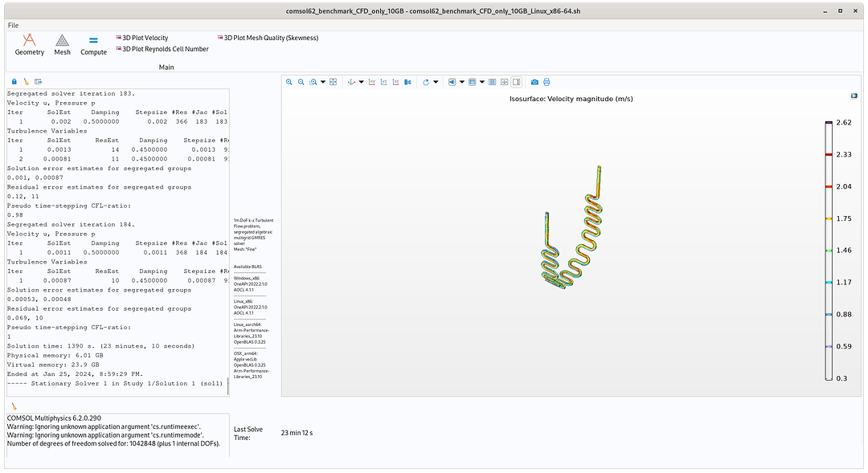Run the Compute action
This screenshot has width=868, height=473.
point(93,44)
